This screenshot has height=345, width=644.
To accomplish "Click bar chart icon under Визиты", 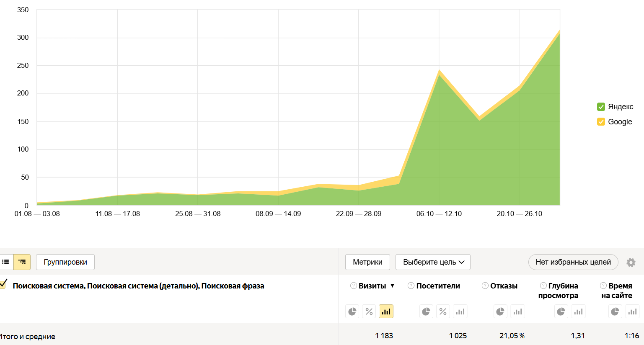I will pos(386,312).
